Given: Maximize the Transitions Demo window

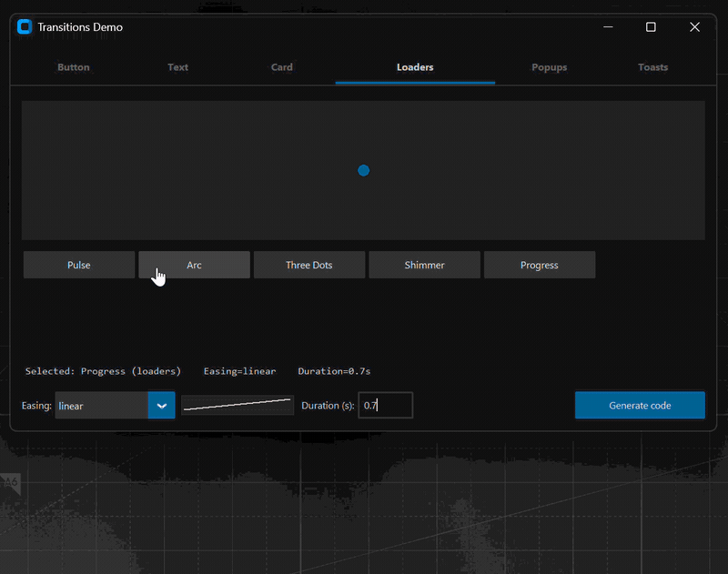Looking at the screenshot, I should pyautogui.click(x=651, y=27).
